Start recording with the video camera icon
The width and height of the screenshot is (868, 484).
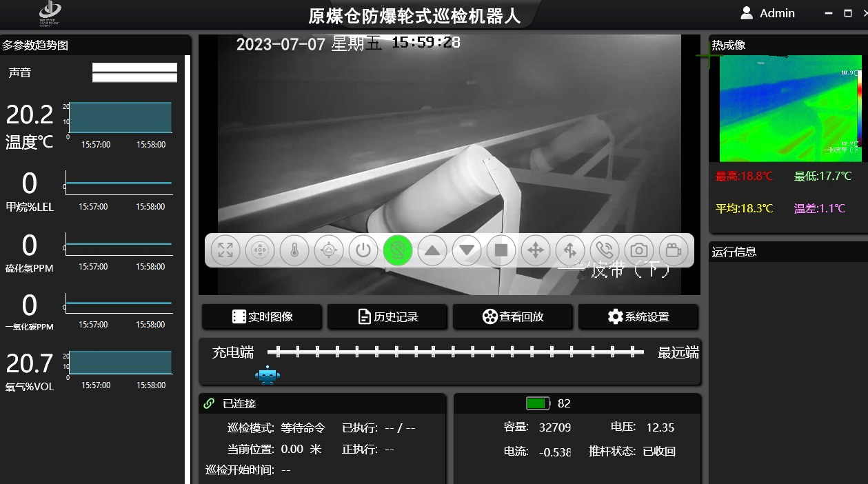click(674, 250)
